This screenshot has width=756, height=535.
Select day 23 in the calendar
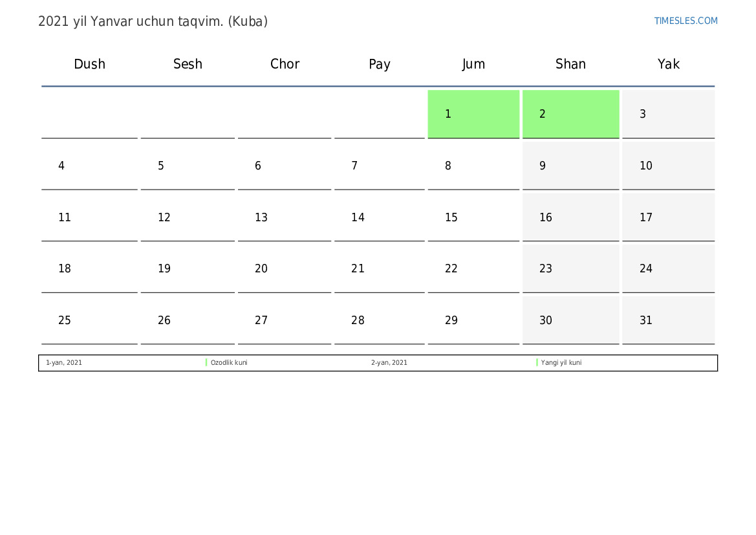pos(571,268)
